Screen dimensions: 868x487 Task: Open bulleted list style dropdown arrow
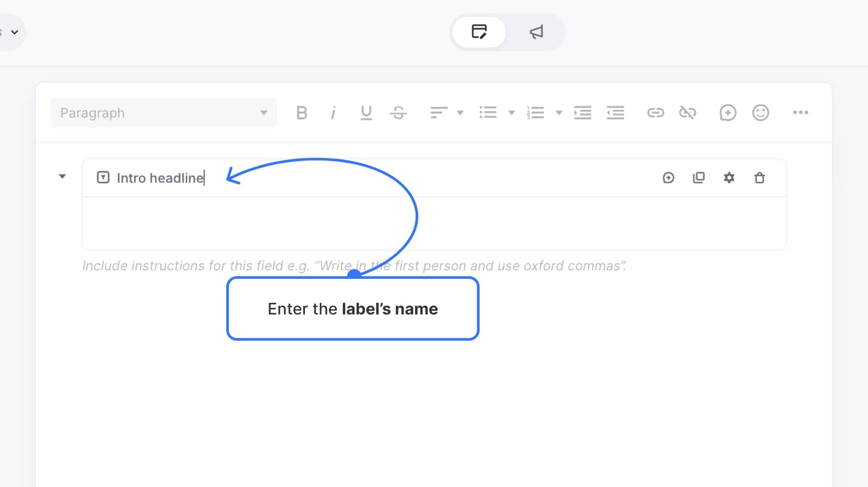(x=512, y=113)
